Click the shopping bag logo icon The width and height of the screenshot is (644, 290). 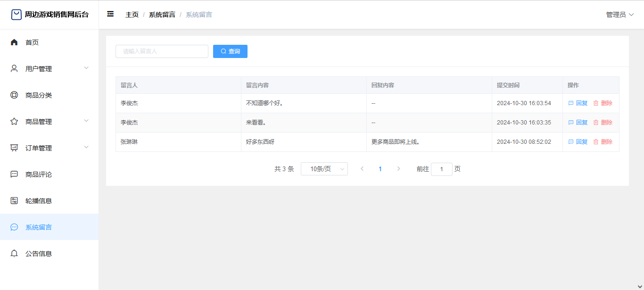(17, 15)
